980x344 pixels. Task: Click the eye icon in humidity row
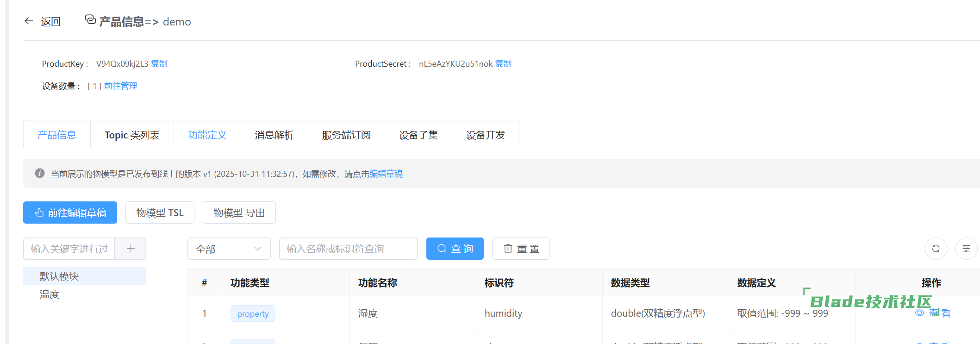click(x=919, y=313)
